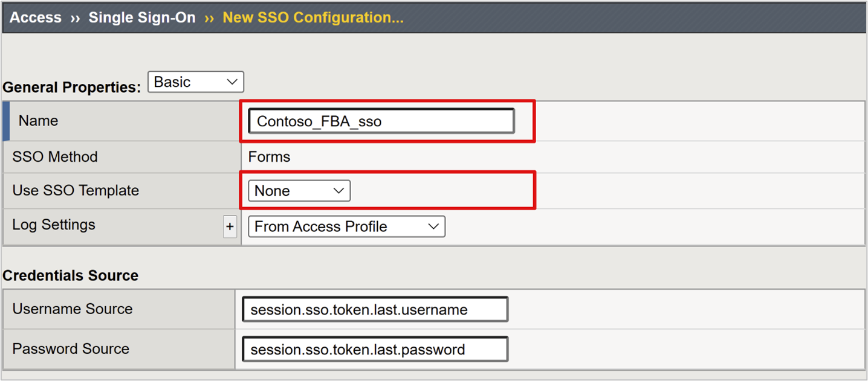This screenshot has width=868, height=381.
Task: Expand the Log Settings plus icon
Action: tap(230, 226)
